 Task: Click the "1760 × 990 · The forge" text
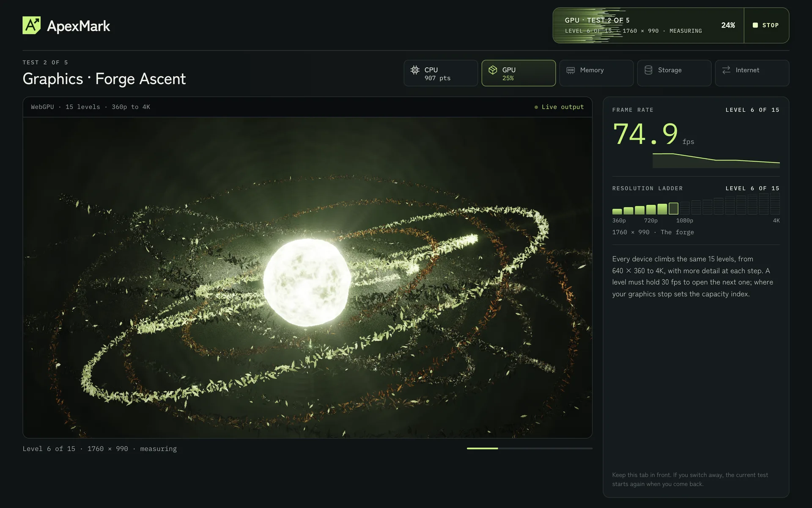point(653,232)
